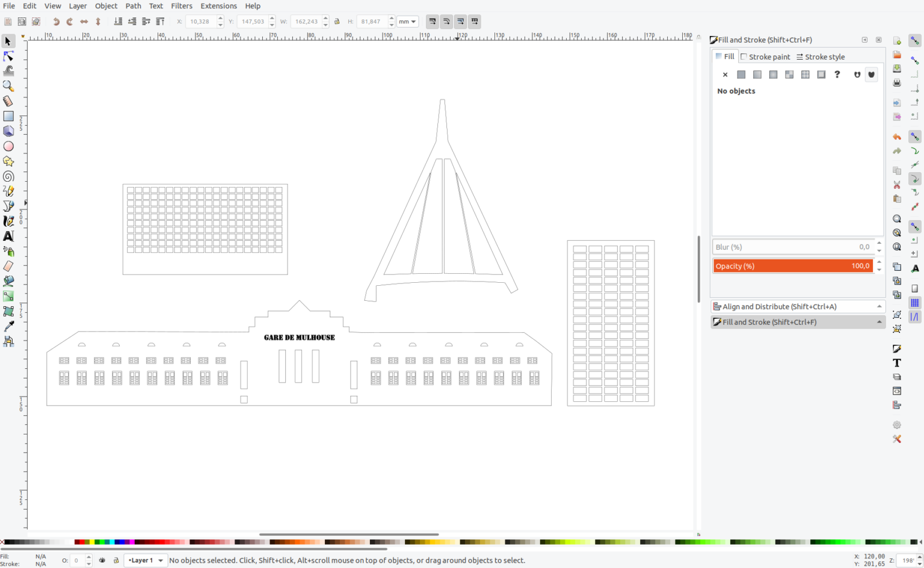Open the Object menu
Screen dimensions: 924x568
point(106,6)
